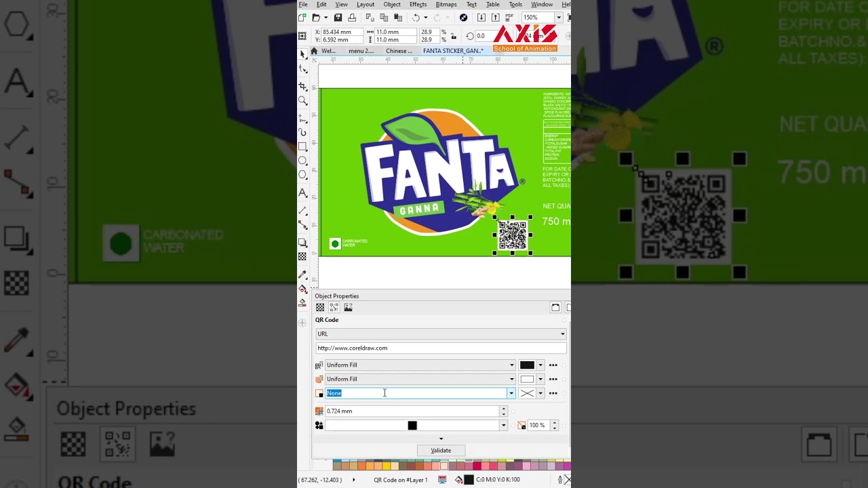Click the QR code object on canvas
This screenshot has width=868, height=488.
click(513, 235)
